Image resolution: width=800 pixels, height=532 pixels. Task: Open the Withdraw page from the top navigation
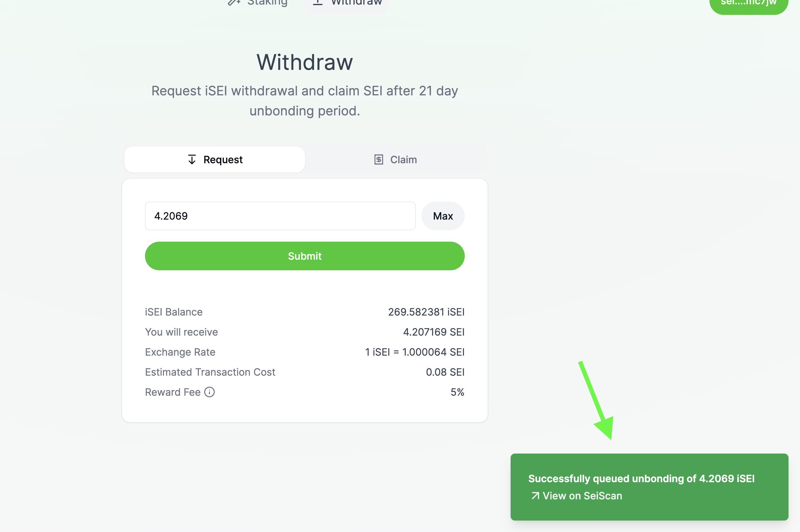(x=356, y=3)
